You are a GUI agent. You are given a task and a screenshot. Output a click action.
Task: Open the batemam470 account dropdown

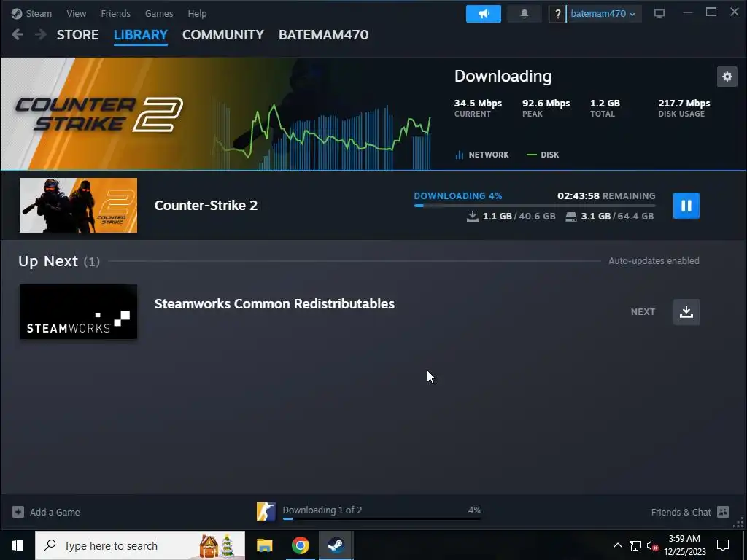point(603,14)
